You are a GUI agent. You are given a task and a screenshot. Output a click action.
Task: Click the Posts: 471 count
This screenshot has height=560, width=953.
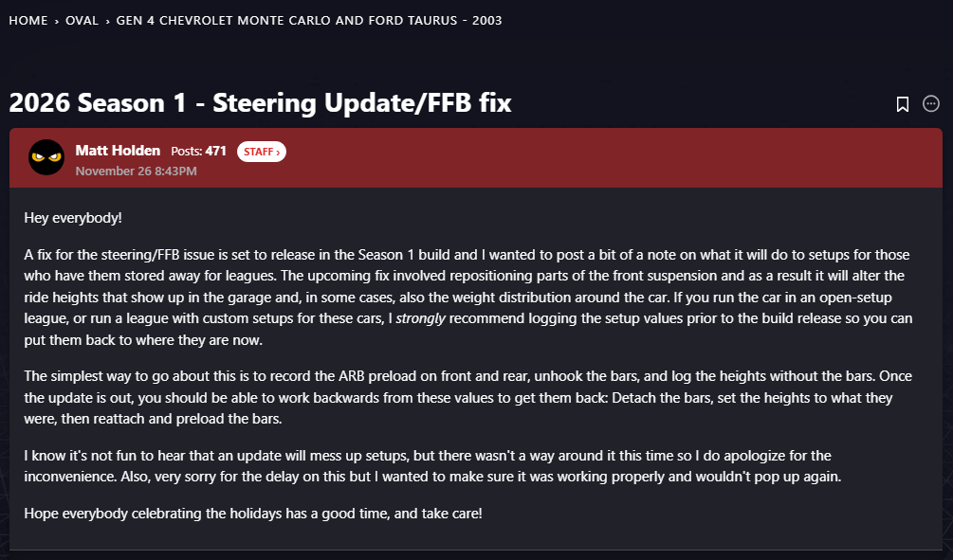(x=198, y=152)
